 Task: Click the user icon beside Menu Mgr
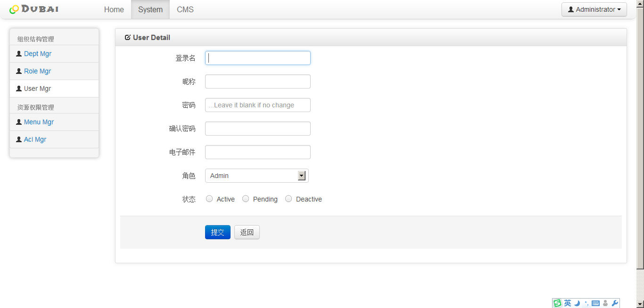tap(19, 122)
